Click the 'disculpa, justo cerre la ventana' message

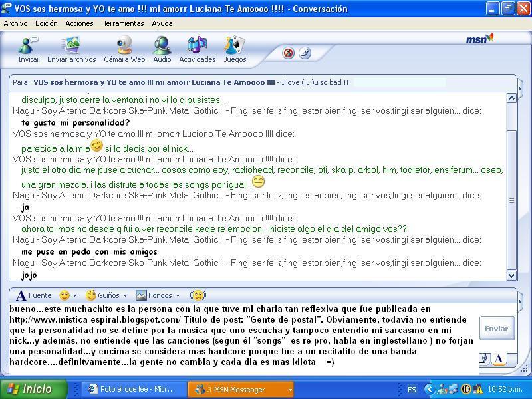coord(123,100)
